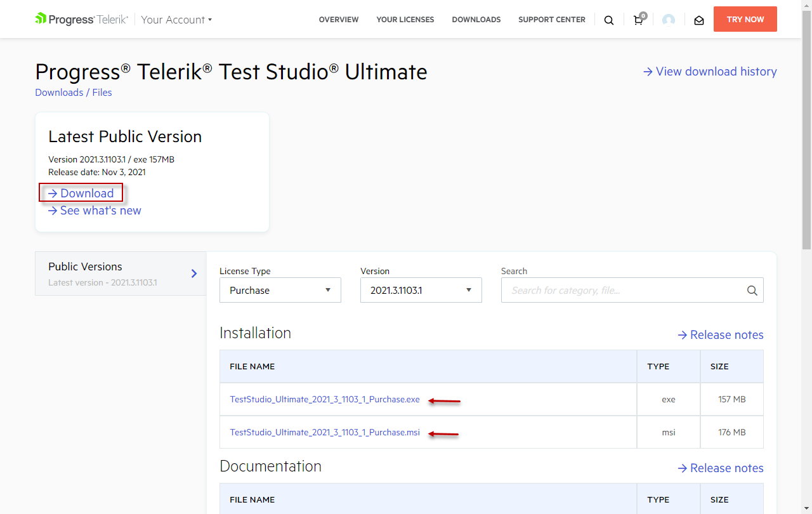Open the user profile avatar
This screenshot has height=514, width=812.
tap(669, 20)
